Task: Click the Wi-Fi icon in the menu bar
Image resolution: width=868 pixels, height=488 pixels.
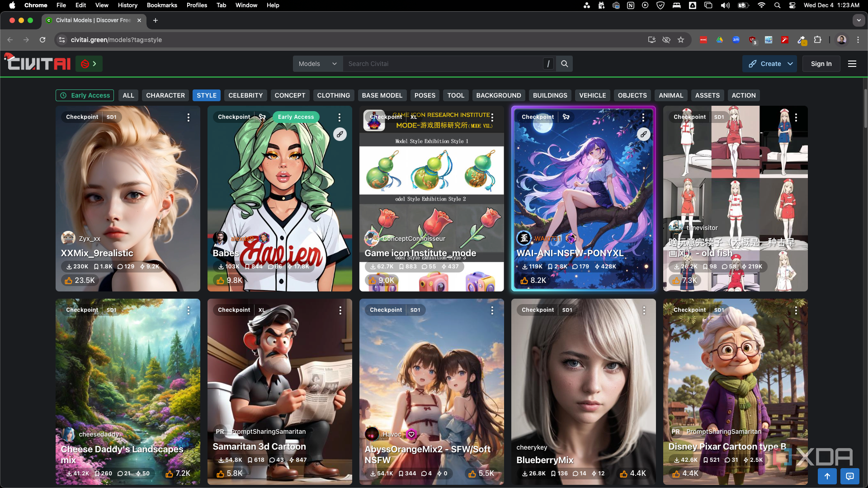Action: [762, 5]
